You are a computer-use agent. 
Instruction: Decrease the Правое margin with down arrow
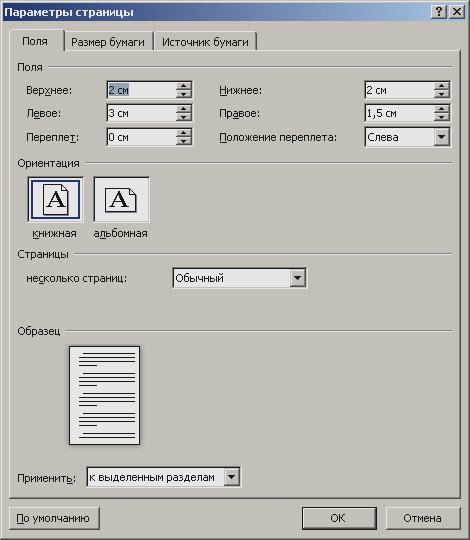[441, 117]
